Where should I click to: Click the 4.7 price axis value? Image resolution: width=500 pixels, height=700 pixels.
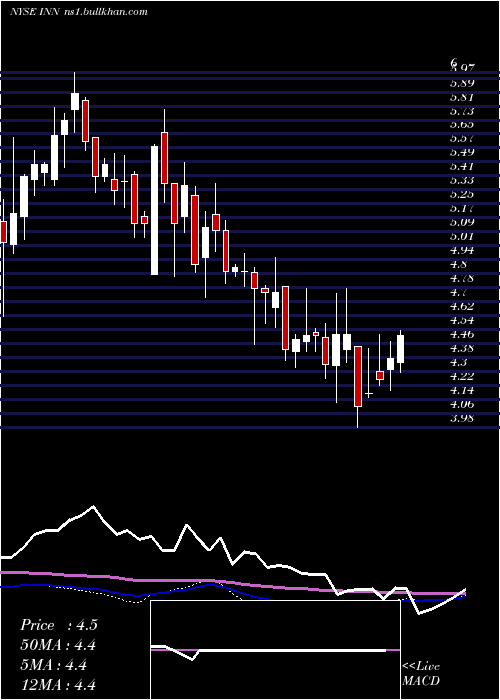pyautogui.click(x=458, y=293)
